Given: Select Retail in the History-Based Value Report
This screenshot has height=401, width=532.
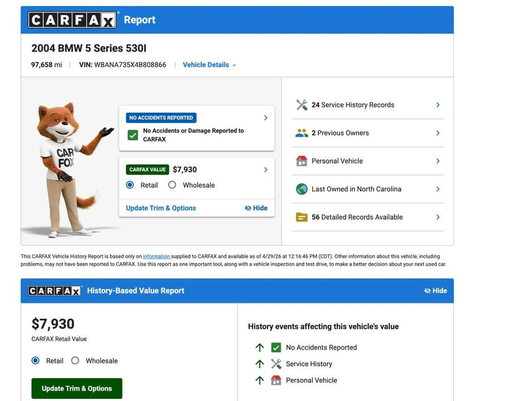Looking at the screenshot, I should point(35,361).
